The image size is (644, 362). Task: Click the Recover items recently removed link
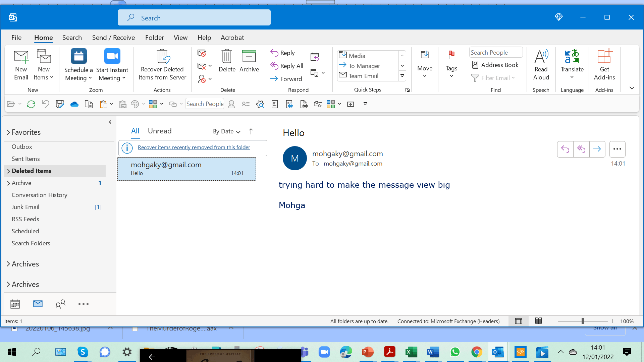194,147
